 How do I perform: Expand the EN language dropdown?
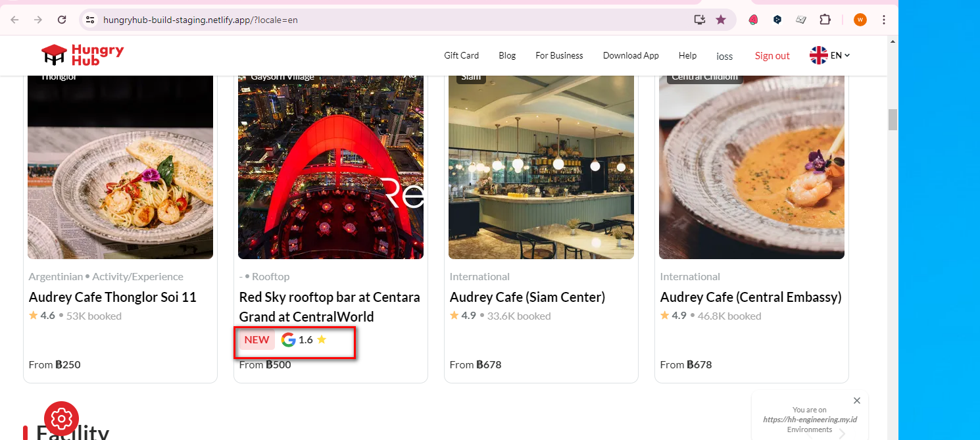(x=830, y=55)
